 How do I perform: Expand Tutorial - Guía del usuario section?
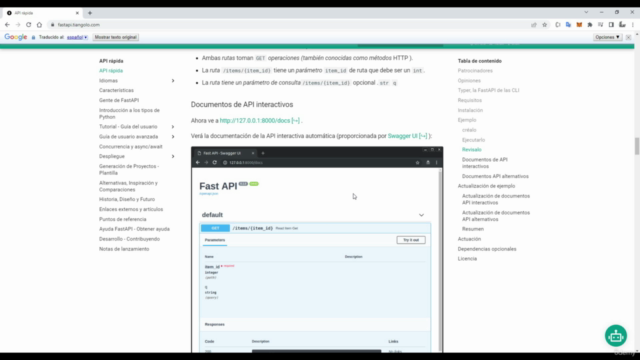(x=173, y=127)
